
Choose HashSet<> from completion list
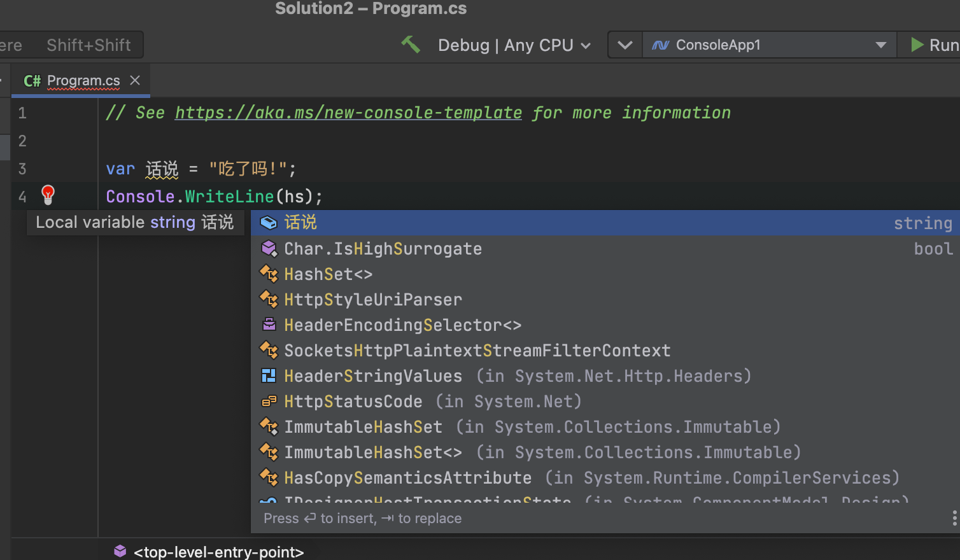point(605,274)
